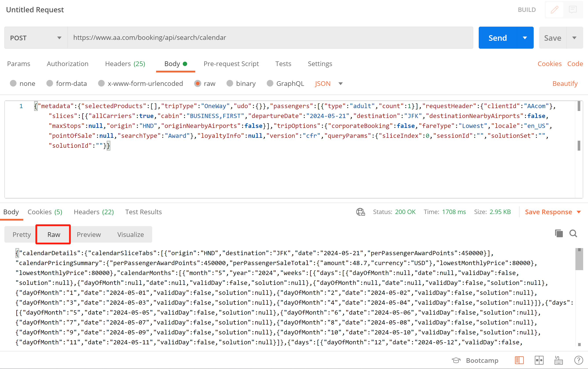The image size is (588, 369).
Task: Open the JSON format dropdown
Action: [x=329, y=83]
